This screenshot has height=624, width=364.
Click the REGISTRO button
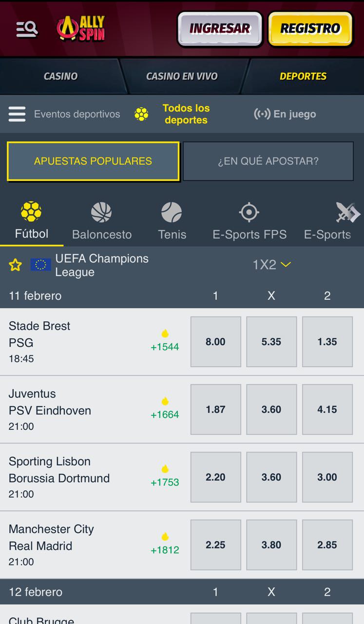pyautogui.click(x=310, y=29)
